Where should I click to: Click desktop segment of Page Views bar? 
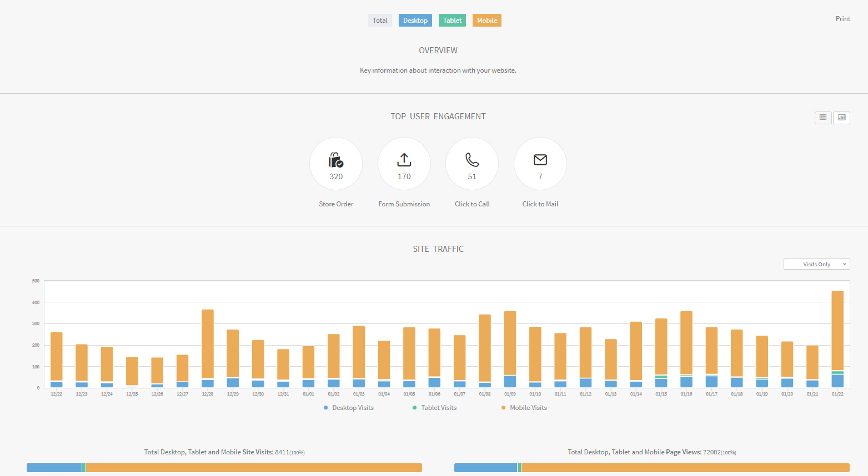[485, 468]
